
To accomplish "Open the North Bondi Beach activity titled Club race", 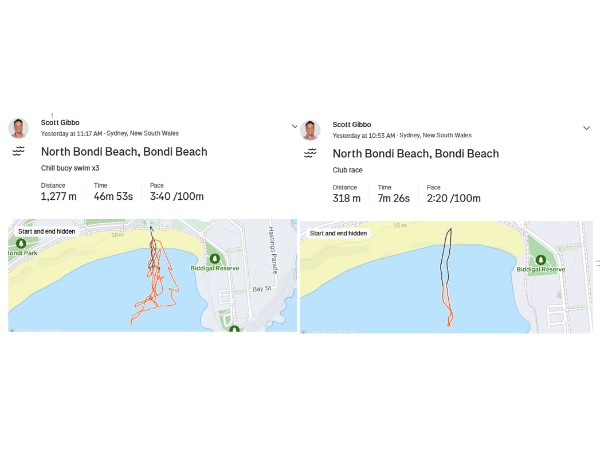I will [x=415, y=153].
